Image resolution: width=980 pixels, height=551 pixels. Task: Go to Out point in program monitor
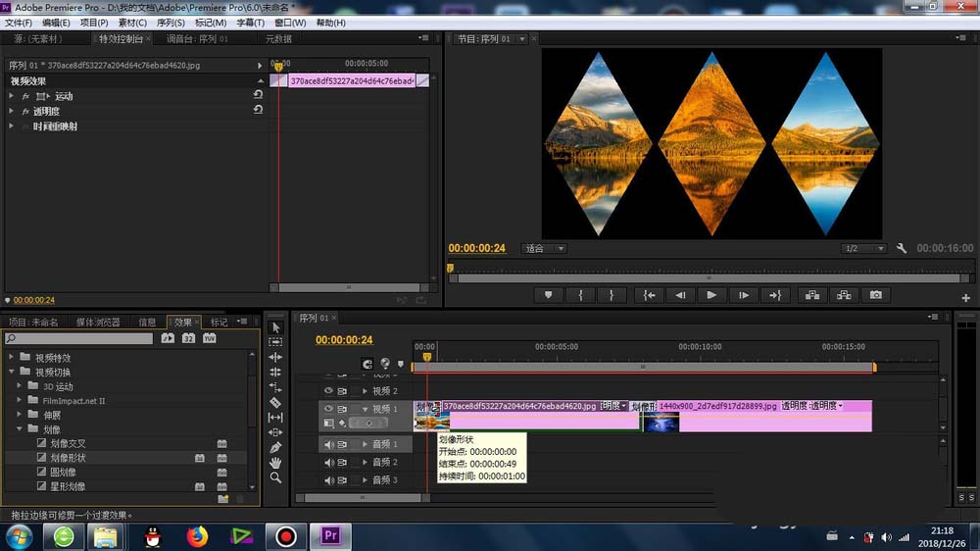tap(775, 295)
